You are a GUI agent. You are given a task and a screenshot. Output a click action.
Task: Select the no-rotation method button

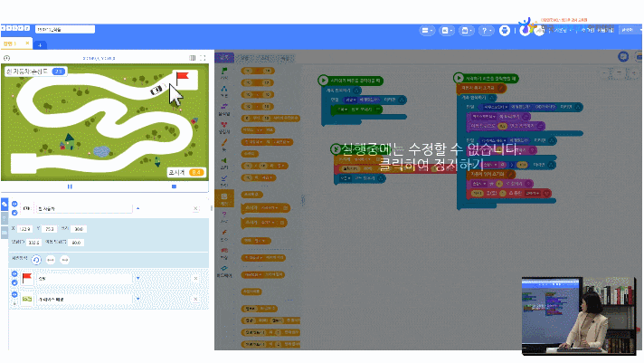point(64,260)
